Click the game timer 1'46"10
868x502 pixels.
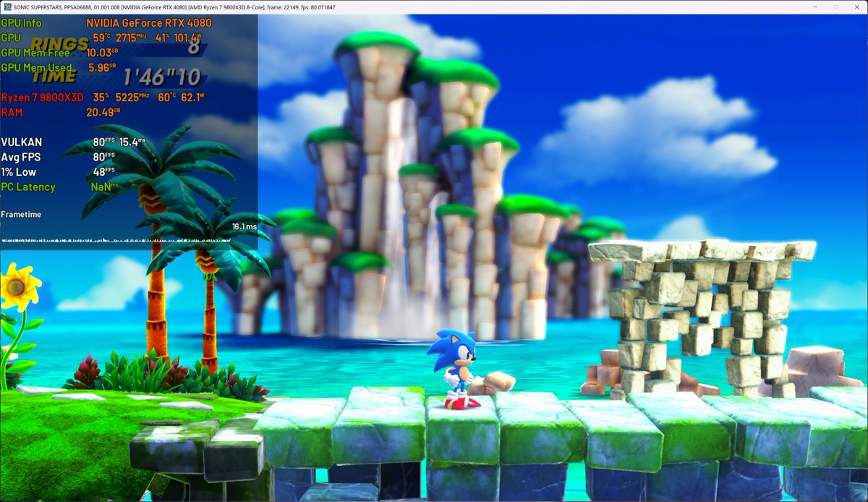click(x=161, y=77)
